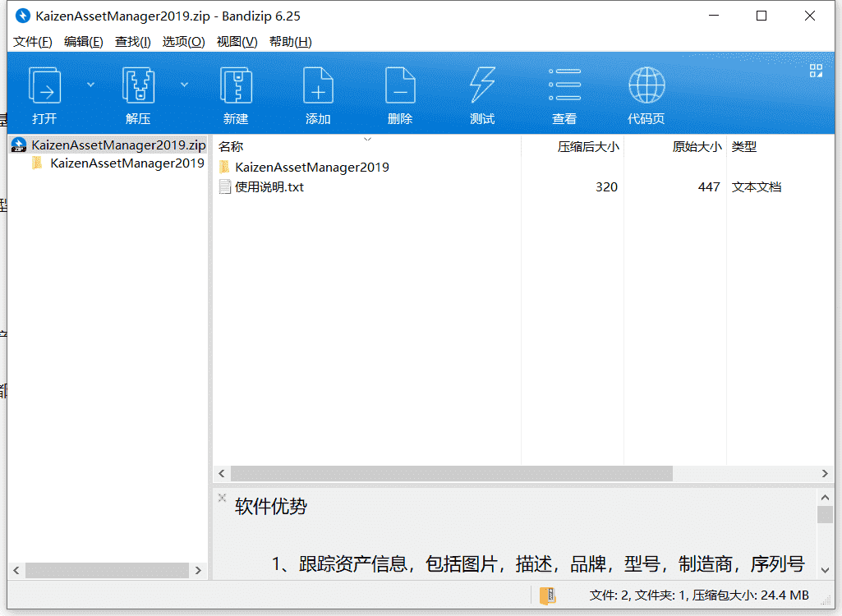Click file list horizontal scrollbar right arrow
This screenshot has height=616, width=842.
[825, 473]
